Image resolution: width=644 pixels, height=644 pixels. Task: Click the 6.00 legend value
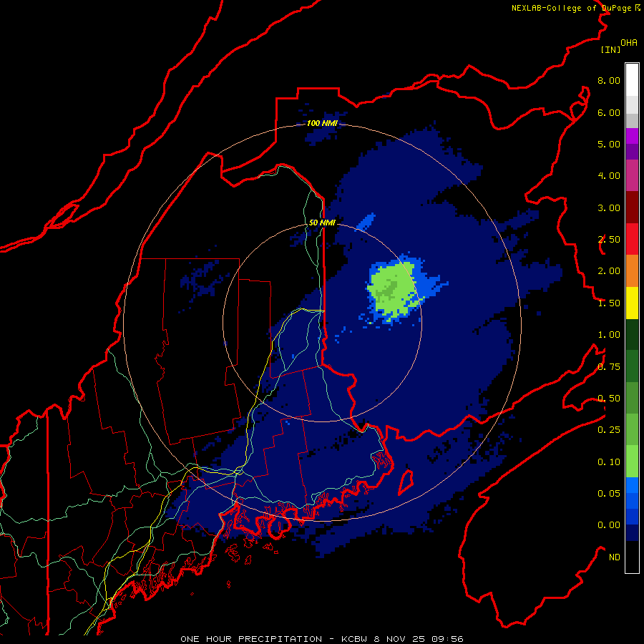tap(609, 112)
